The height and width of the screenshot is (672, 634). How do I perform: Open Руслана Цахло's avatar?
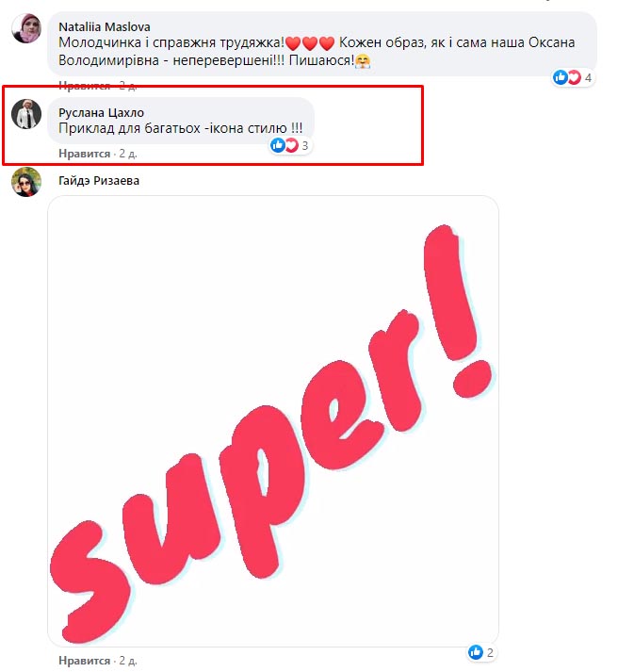click(x=26, y=114)
